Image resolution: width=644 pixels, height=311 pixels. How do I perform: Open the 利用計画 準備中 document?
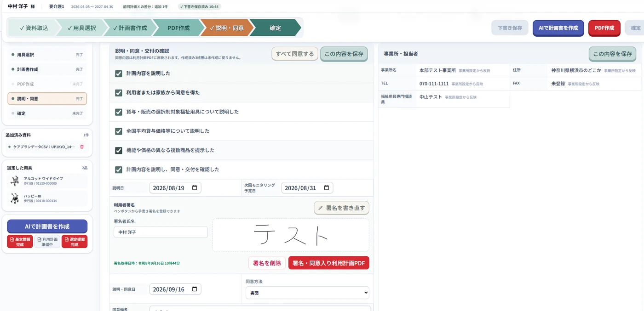(47, 242)
